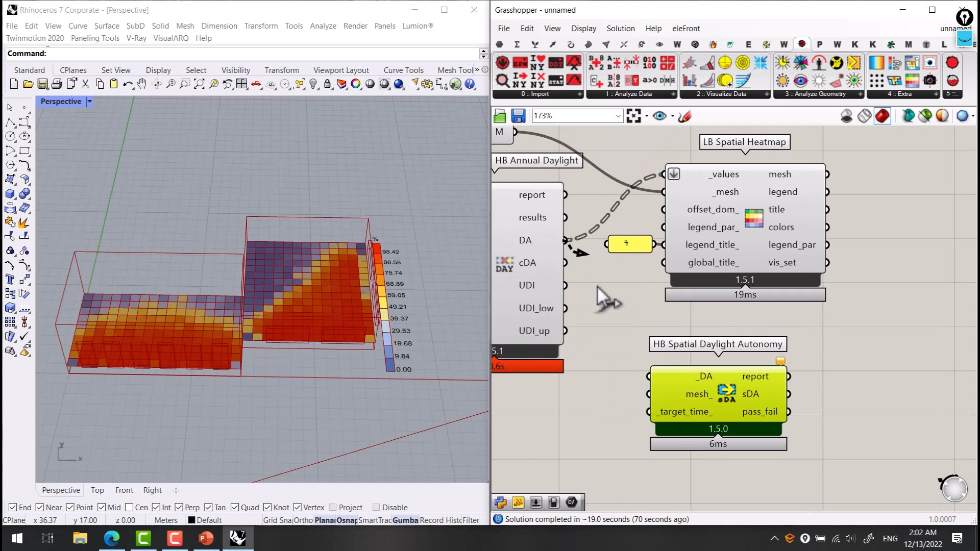The height and width of the screenshot is (551, 980).
Task: Click the Save icon in Rhino toolbar
Action: tap(43, 84)
